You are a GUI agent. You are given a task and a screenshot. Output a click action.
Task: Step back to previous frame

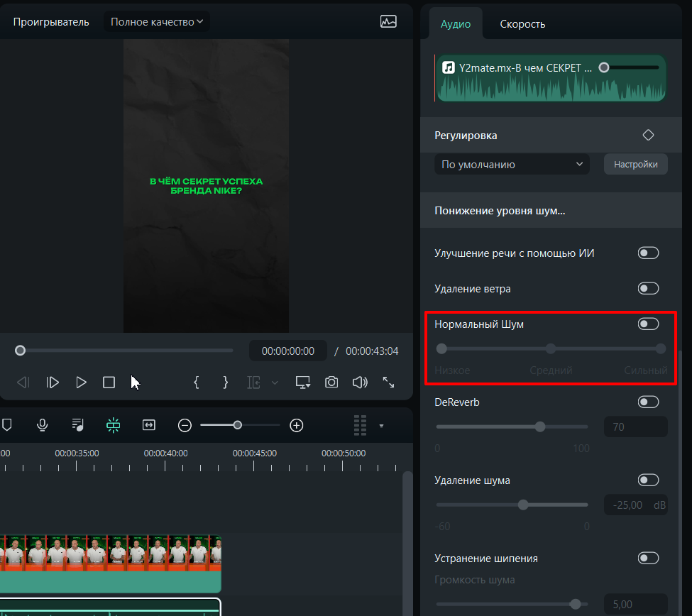23,382
